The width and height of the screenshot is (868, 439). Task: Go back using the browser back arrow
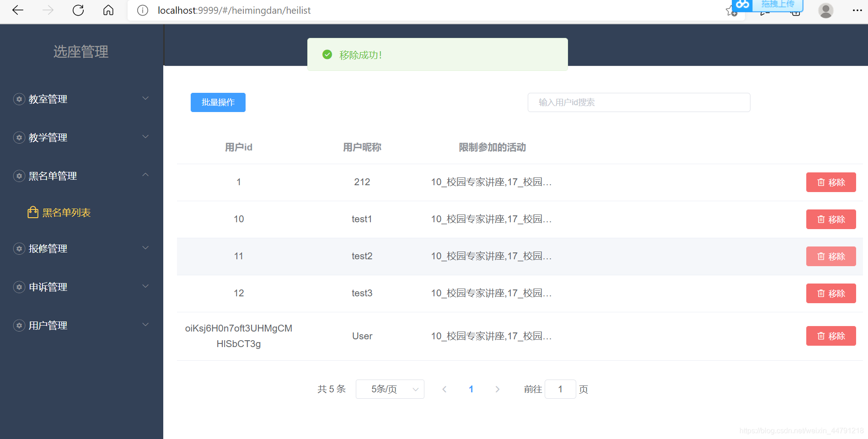[x=18, y=10]
